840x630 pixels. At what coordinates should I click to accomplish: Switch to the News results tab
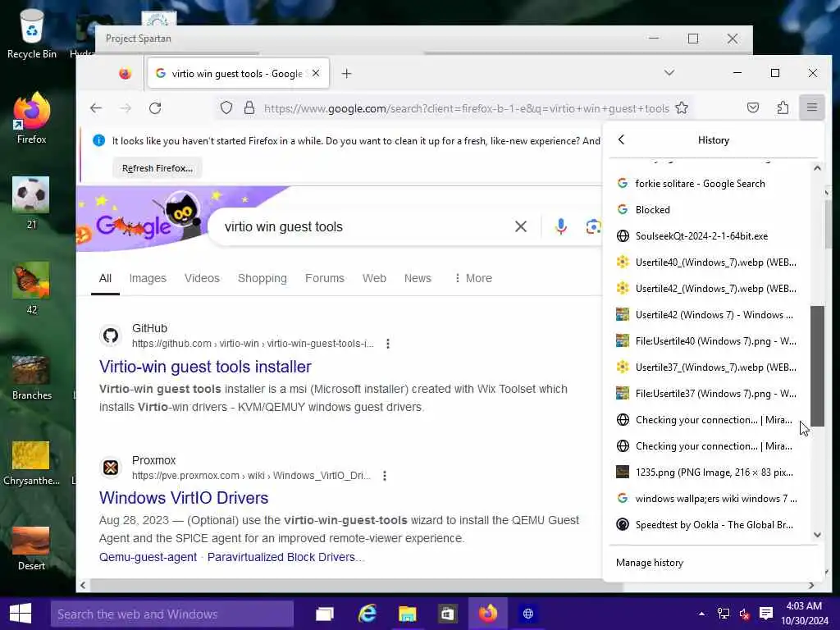(x=418, y=279)
